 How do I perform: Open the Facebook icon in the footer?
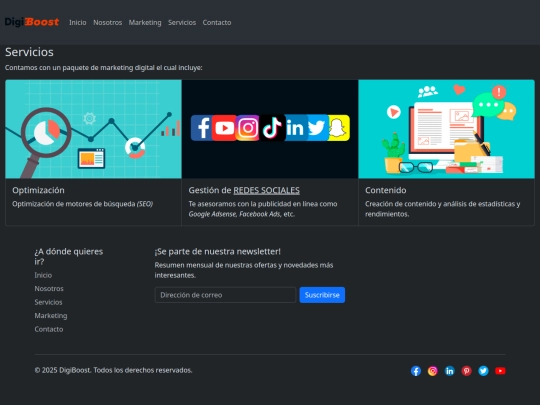(x=416, y=371)
